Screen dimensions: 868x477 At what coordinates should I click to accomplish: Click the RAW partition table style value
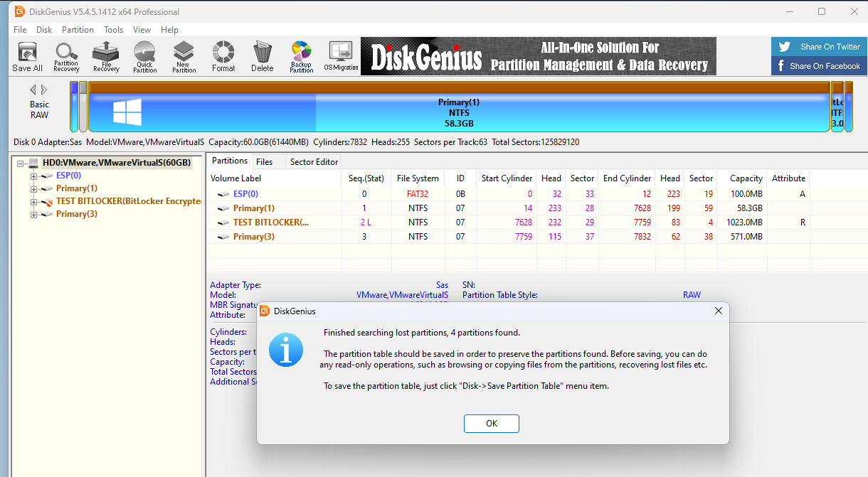coord(692,295)
